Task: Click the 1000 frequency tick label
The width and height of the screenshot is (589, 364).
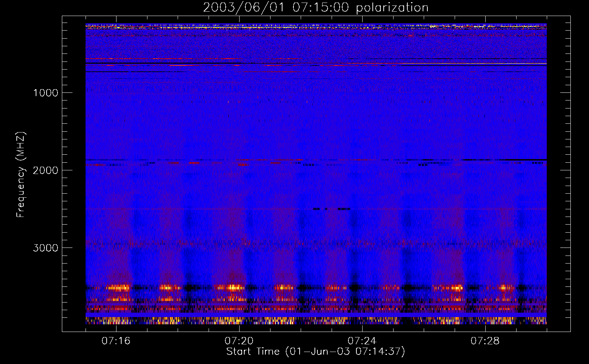Action: 46,93
